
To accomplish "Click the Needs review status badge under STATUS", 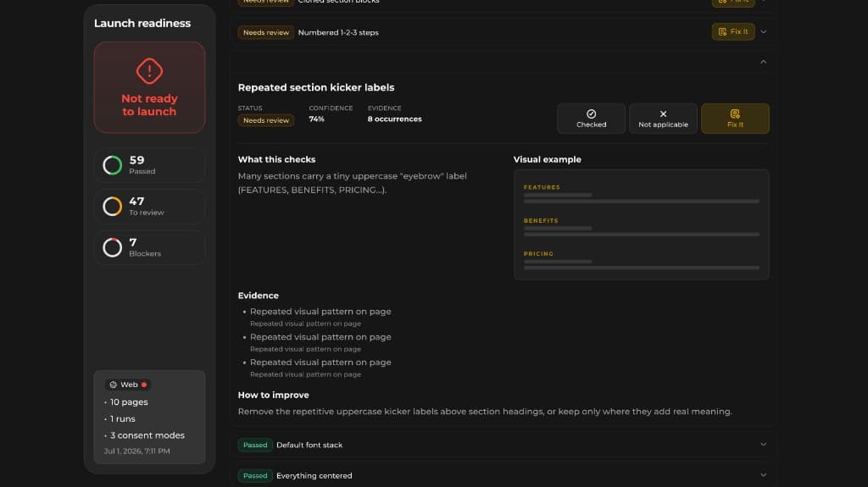I will [265, 120].
